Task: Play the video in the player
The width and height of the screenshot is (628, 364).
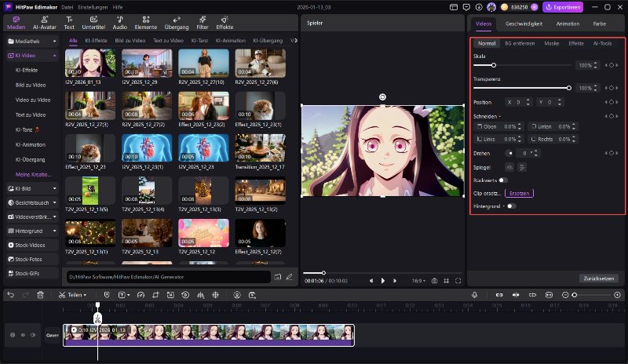Action: click(x=383, y=280)
